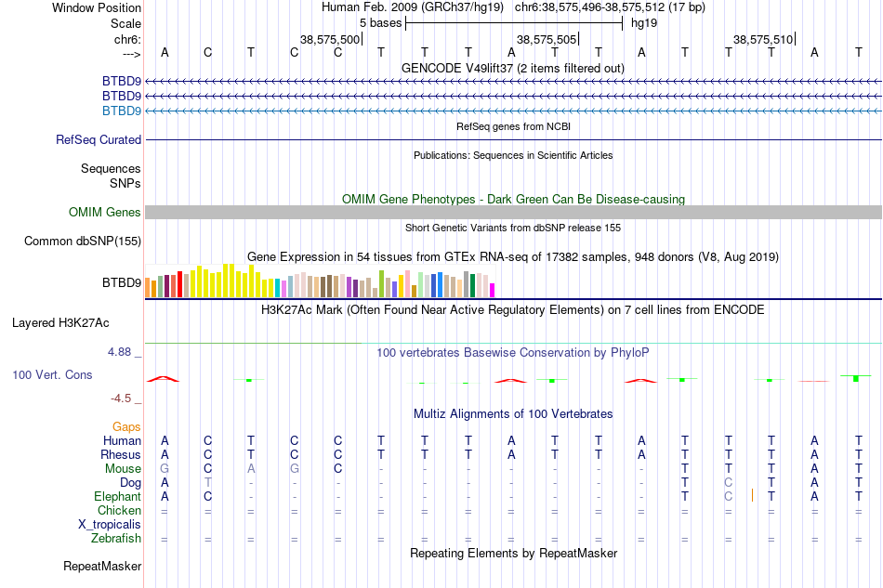
Task: Click the OMIM Genes track label
Action: 105,212
